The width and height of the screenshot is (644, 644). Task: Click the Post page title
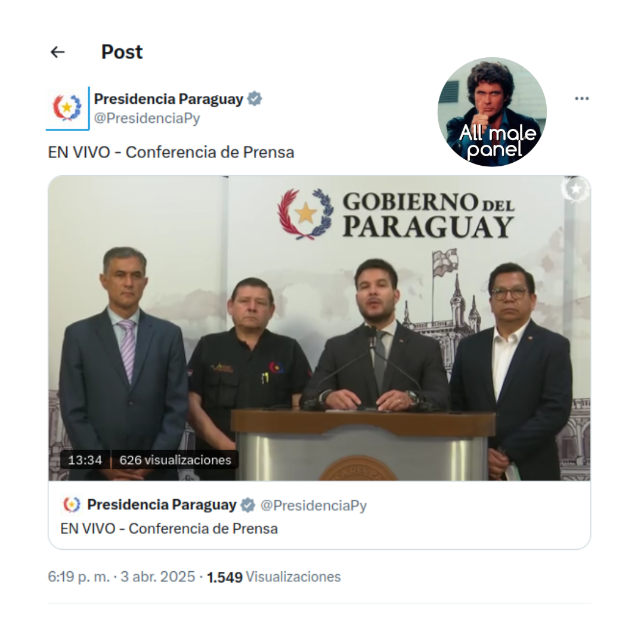[x=122, y=52]
